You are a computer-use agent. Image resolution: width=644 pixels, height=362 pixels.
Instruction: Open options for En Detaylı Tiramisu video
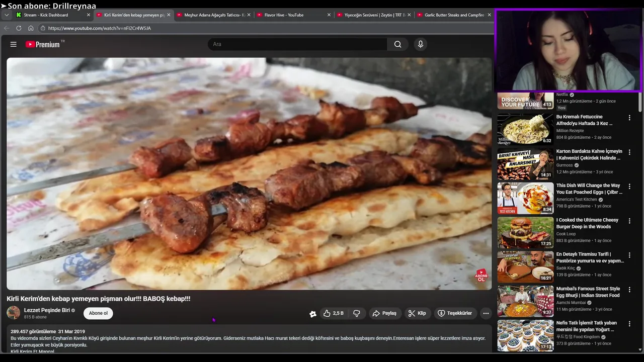tap(629, 255)
